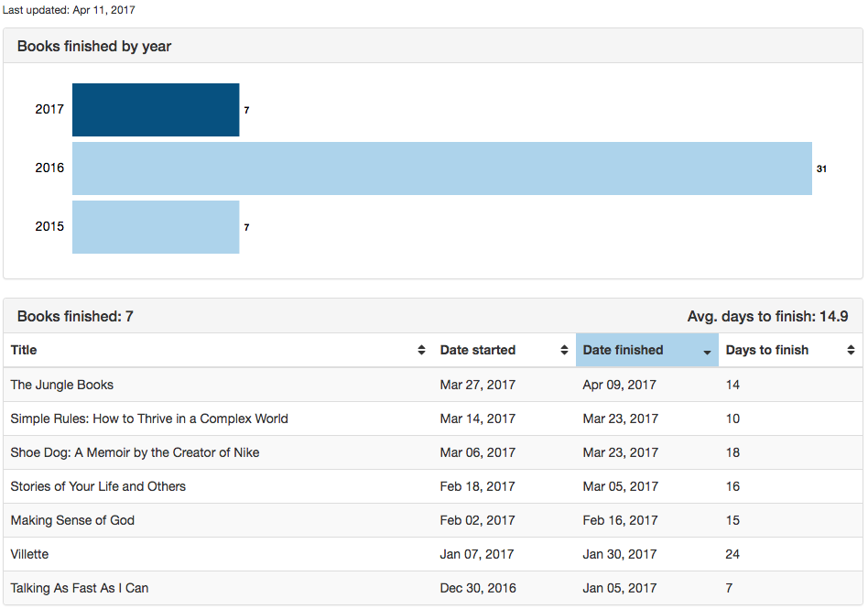This screenshot has width=868, height=609.
Task: Sort table by Title header
Action: tap(24, 350)
